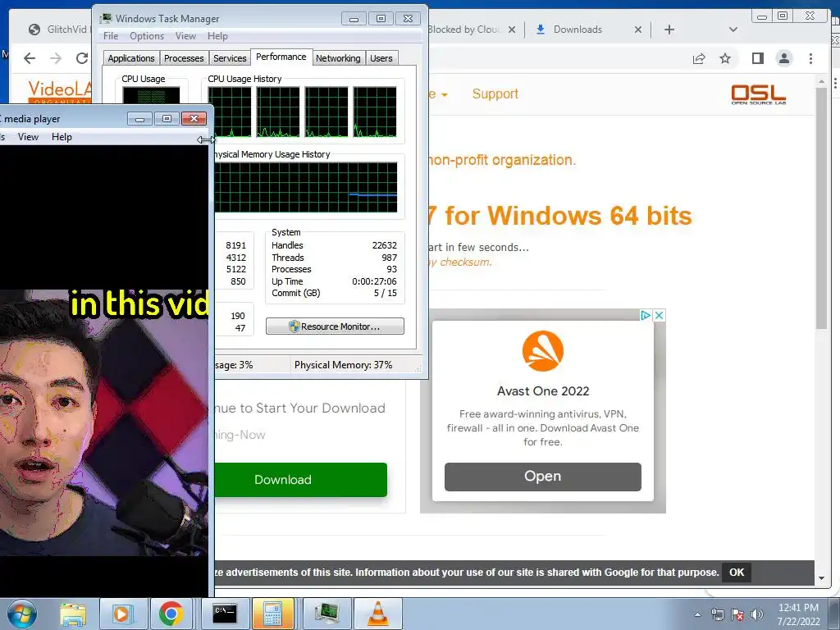
Task: Click the network tray icon
Action: point(717,614)
